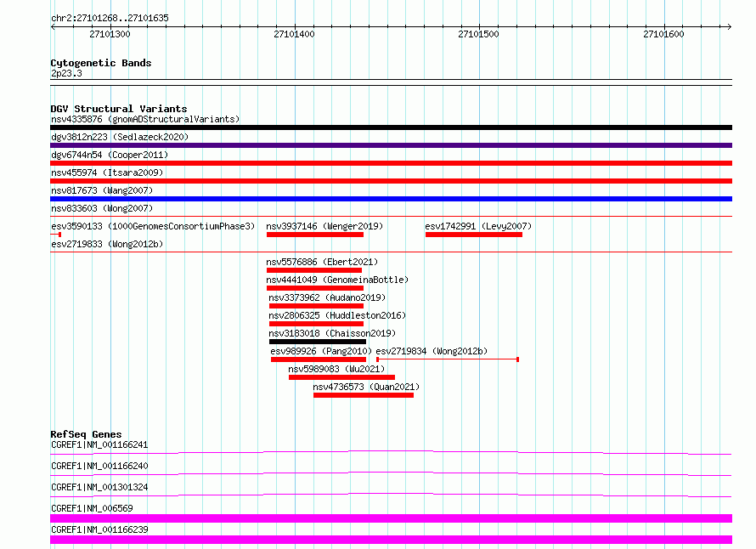Click the red bar under nsv4736573
The width and height of the screenshot is (756, 549).
[364, 395]
